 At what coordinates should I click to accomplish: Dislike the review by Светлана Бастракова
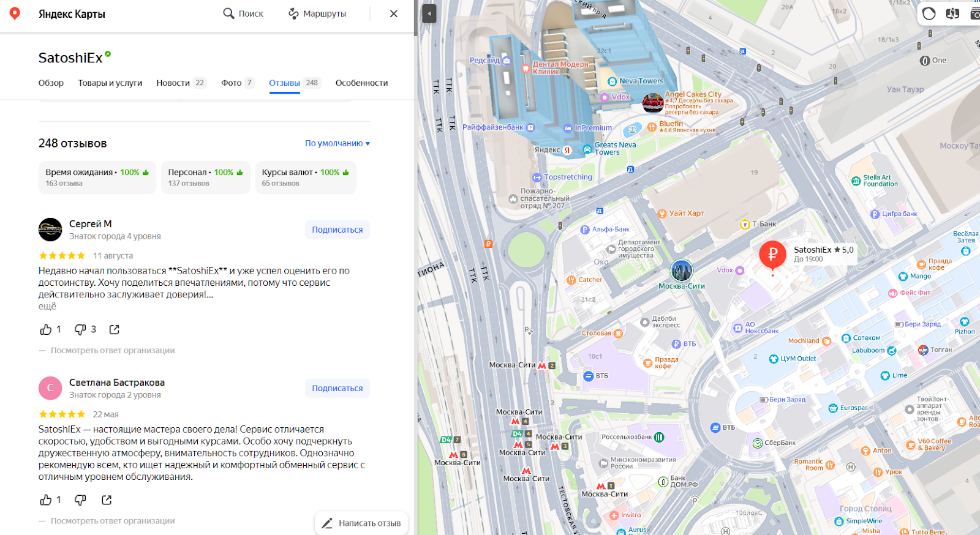point(80,500)
